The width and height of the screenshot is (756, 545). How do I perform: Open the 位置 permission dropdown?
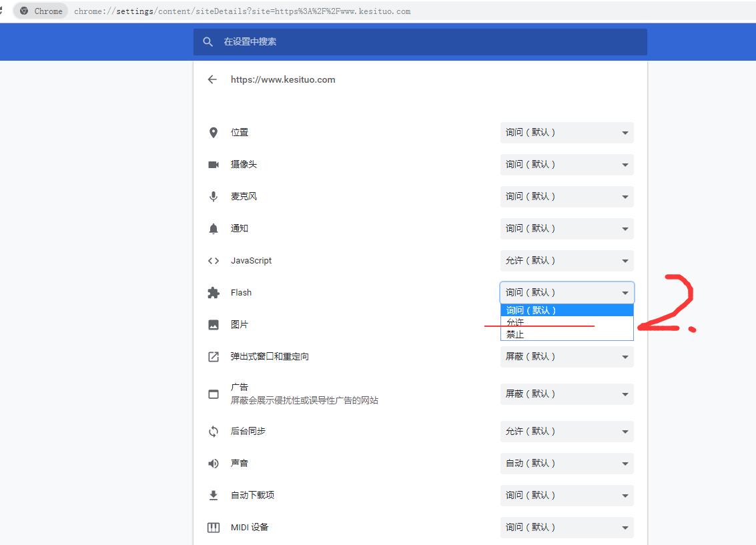coord(566,133)
